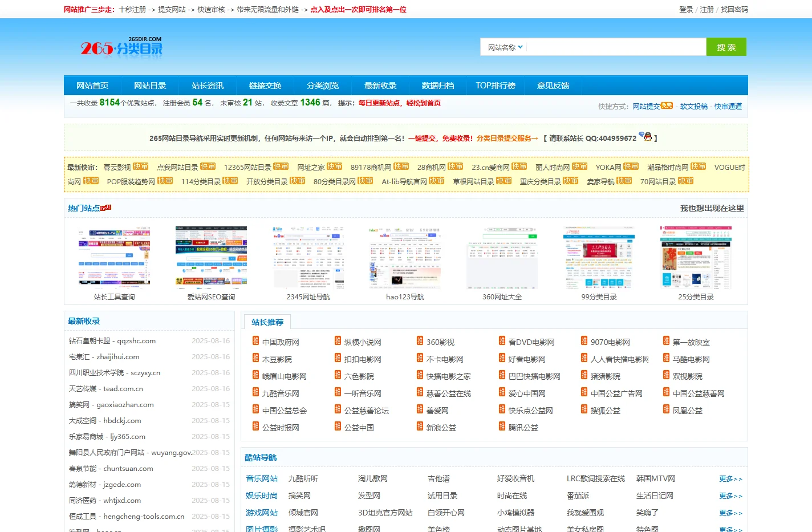The height and width of the screenshot is (532, 812).
Task: Click 更多>> in the 音乐网站 row
Action: pyautogui.click(x=730, y=479)
